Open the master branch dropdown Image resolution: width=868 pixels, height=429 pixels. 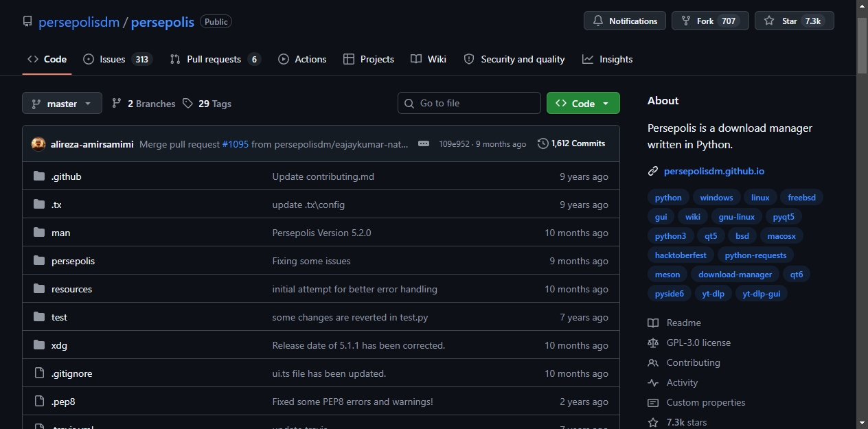coord(62,104)
